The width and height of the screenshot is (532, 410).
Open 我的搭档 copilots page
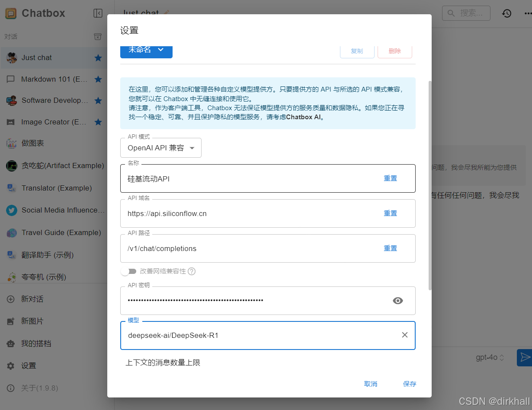point(54,343)
